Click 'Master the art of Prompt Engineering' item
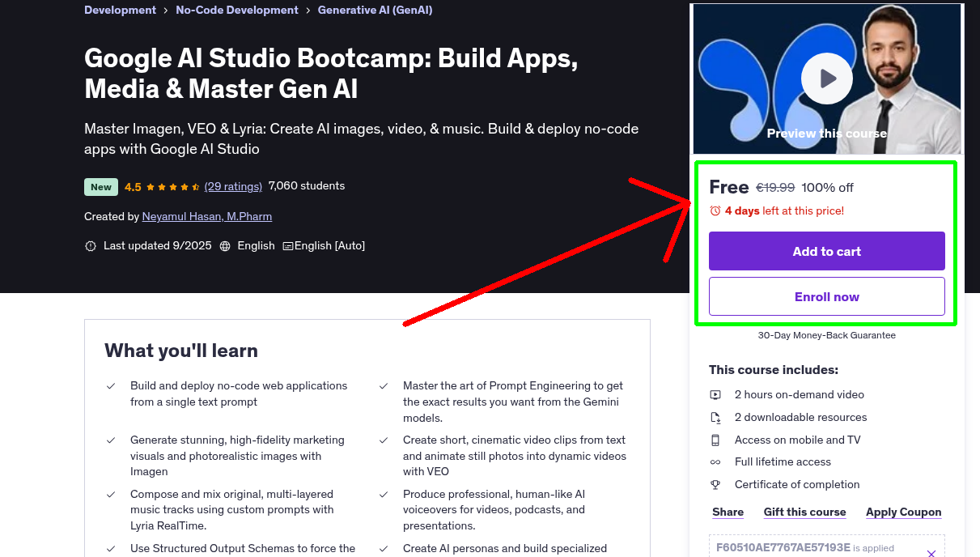This screenshot has width=980, height=557. pyautogui.click(x=513, y=402)
